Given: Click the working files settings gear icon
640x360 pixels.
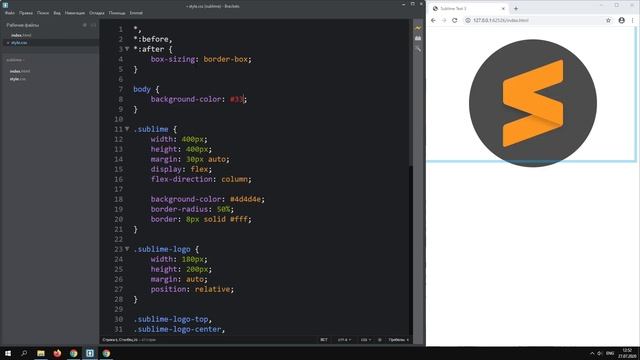Looking at the screenshot, I should click(85, 25).
